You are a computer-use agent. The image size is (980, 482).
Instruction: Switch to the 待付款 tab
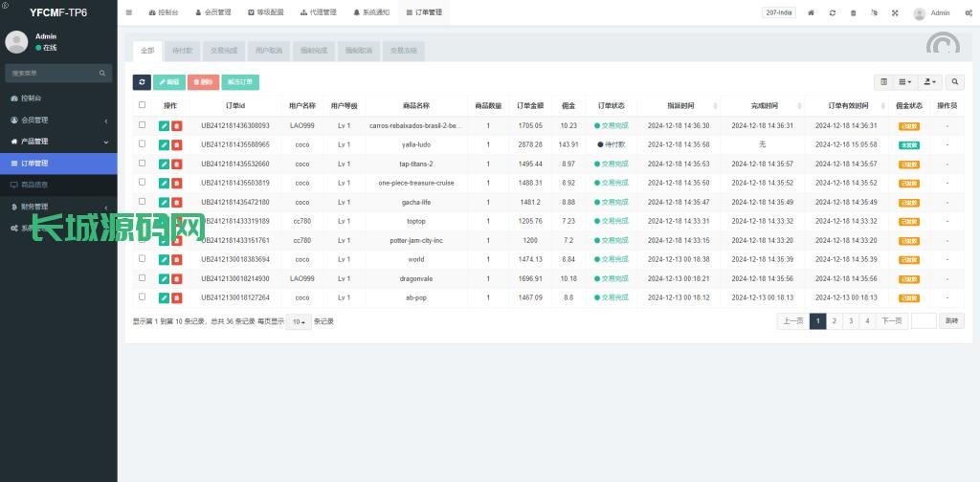point(181,51)
